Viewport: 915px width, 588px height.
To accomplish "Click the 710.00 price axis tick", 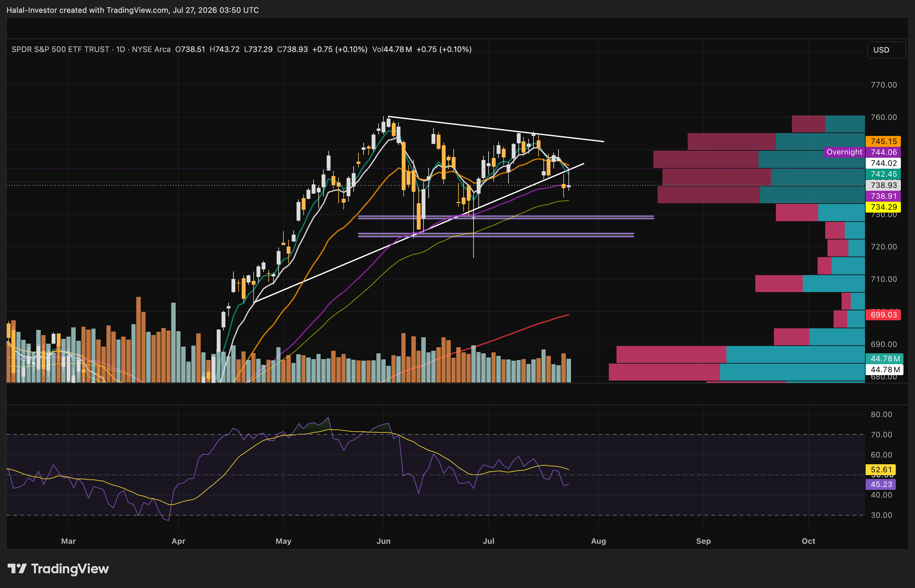I will 884,279.
